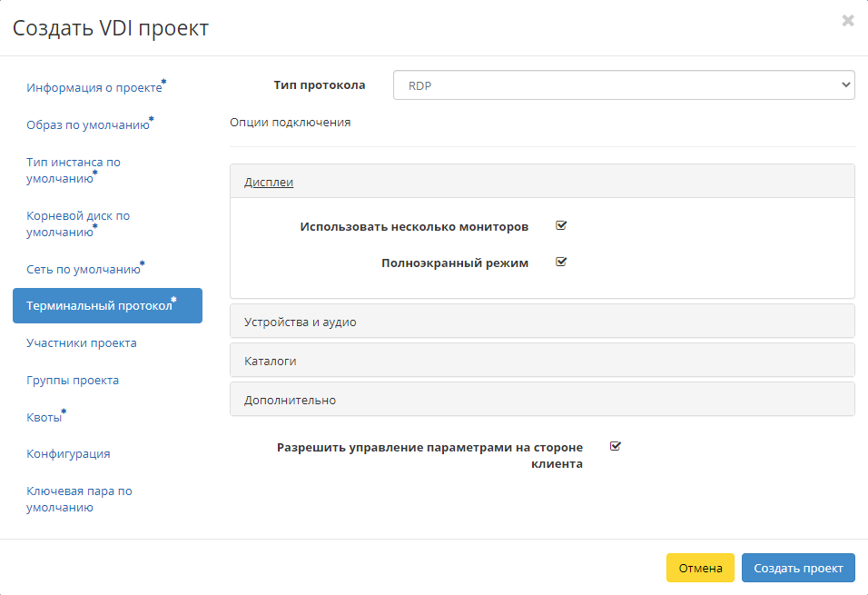Screen dimensions: 868x595
Task: Switch to 'Информация о проекте' tab
Action: click(94, 88)
